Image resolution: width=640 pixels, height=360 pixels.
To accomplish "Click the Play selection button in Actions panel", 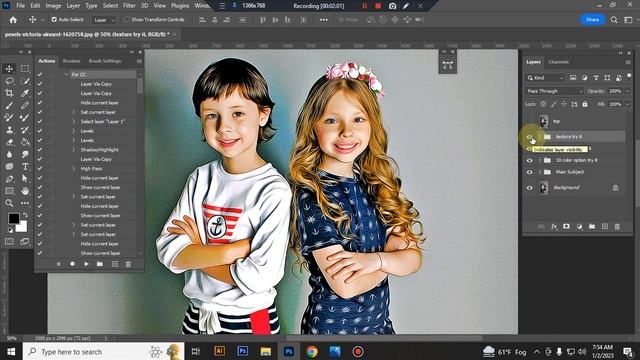I will click(x=86, y=264).
